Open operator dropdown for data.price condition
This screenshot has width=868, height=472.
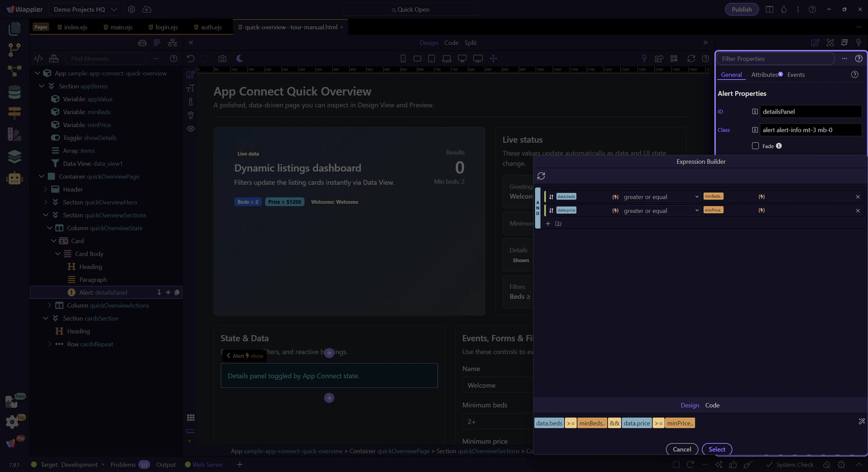coord(660,210)
